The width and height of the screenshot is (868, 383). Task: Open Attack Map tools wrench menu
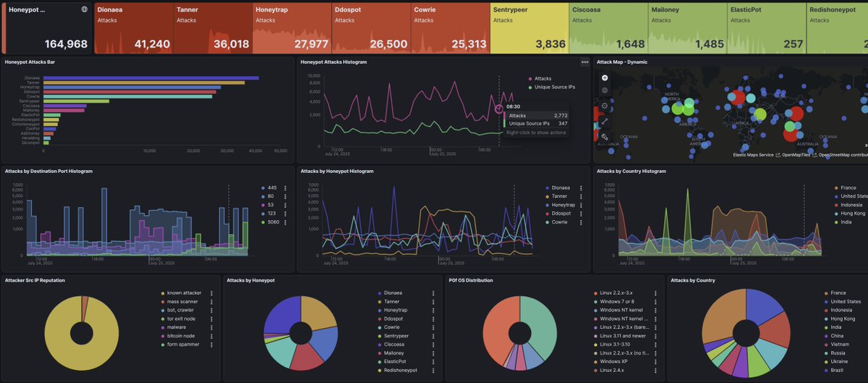[605, 136]
